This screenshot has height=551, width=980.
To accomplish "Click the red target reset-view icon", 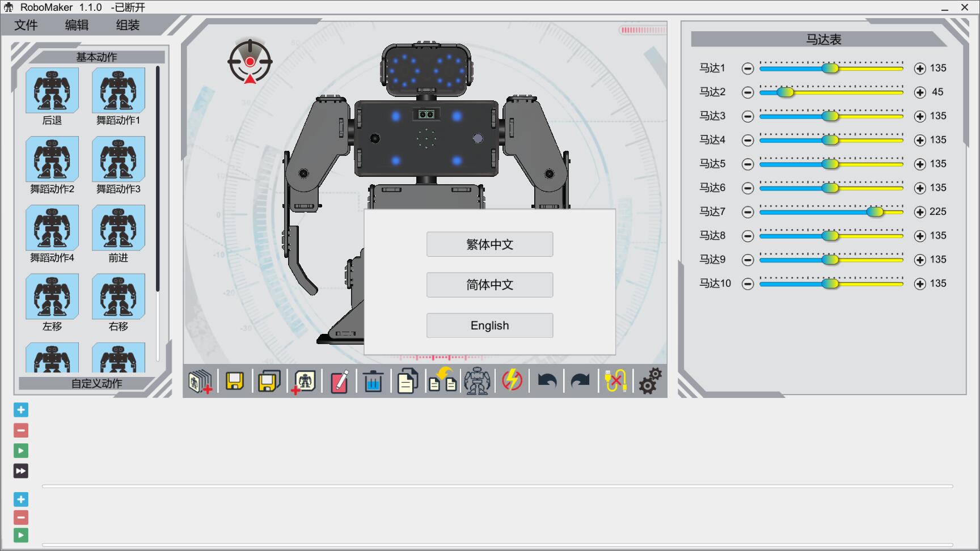I will [x=250, y=62].
